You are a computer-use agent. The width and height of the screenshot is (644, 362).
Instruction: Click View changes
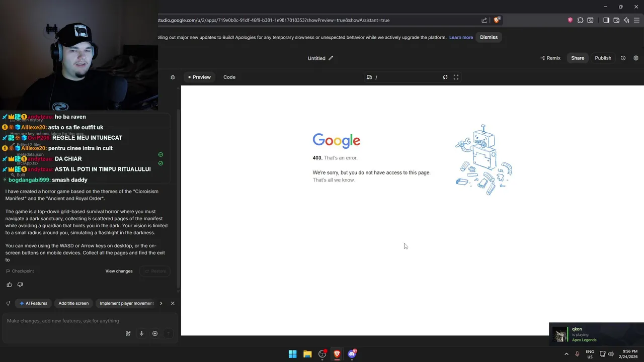119,271
